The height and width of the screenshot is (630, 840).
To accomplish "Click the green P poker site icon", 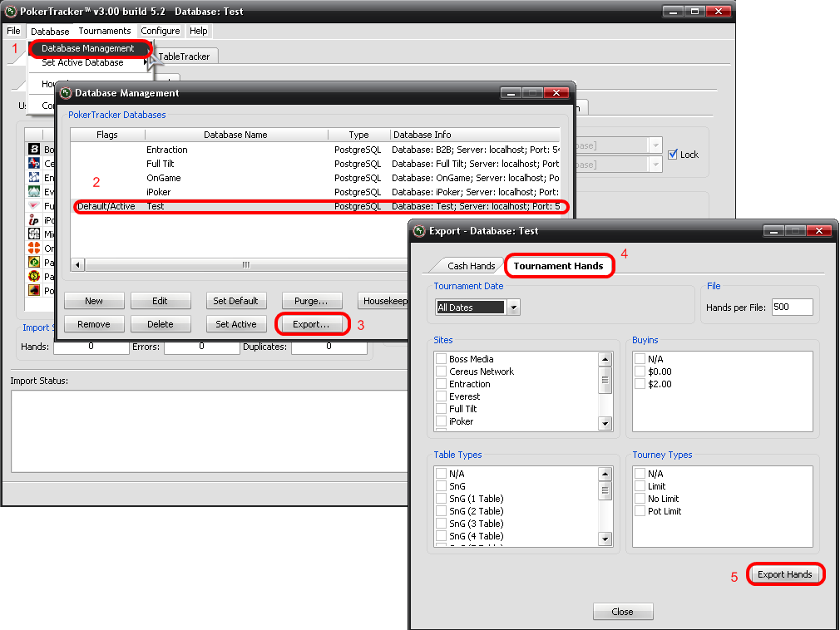I will pos(34,263).
